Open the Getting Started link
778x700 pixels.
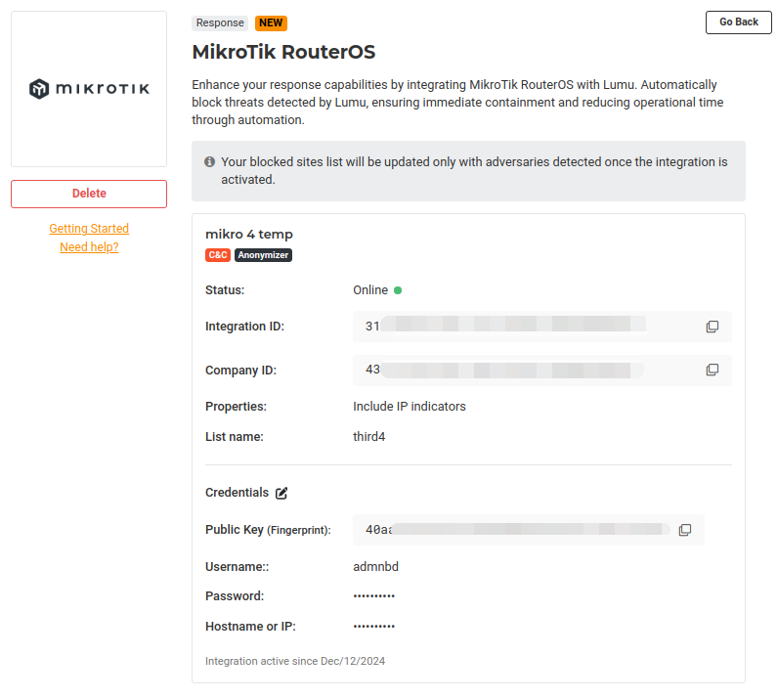click(x=89, y=229)
